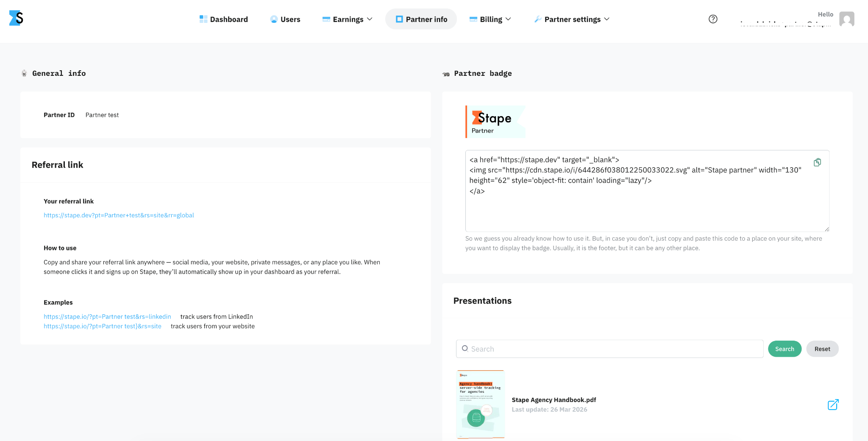
Task: Click the Stape logo in the header
Action: pyautogui.click(x=16, y=18)
